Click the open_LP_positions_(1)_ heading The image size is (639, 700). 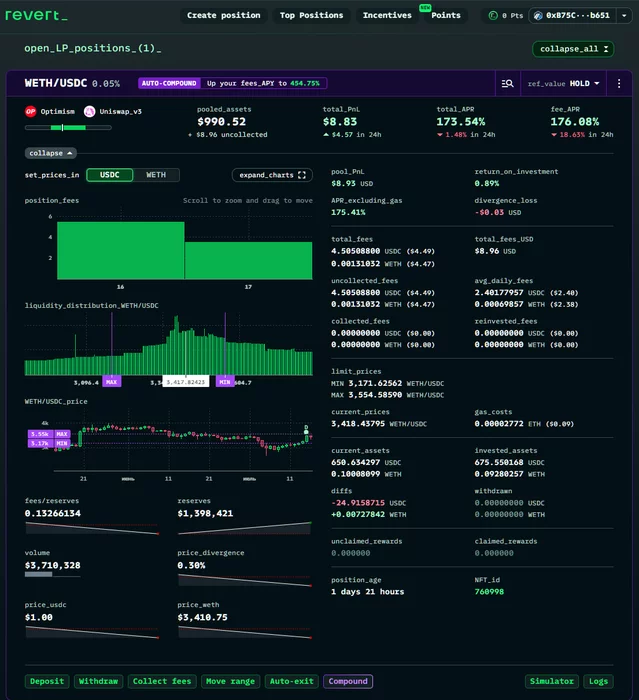click(x=93, y=48)
